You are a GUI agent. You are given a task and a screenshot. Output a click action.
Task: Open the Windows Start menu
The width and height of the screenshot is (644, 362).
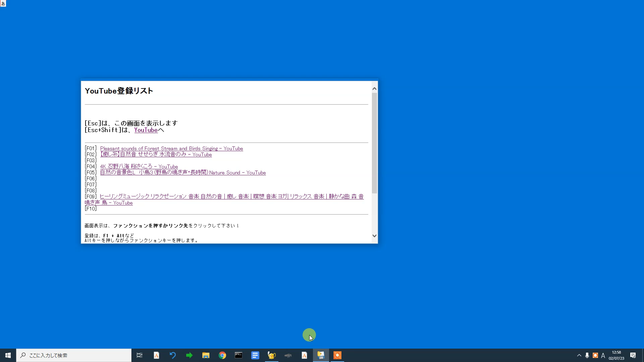coord(8,355)
